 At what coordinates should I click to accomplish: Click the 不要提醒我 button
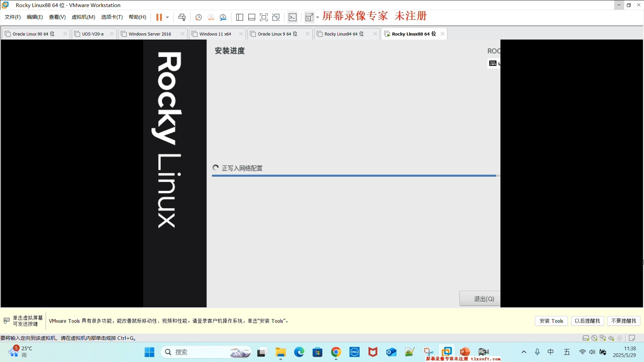pos(624,321)
